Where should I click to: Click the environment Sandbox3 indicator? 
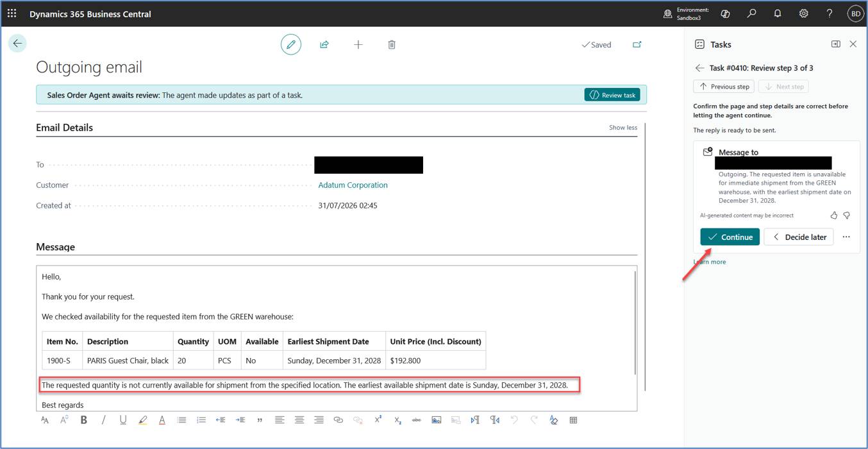pyautogui.click(x=686, y=13)
